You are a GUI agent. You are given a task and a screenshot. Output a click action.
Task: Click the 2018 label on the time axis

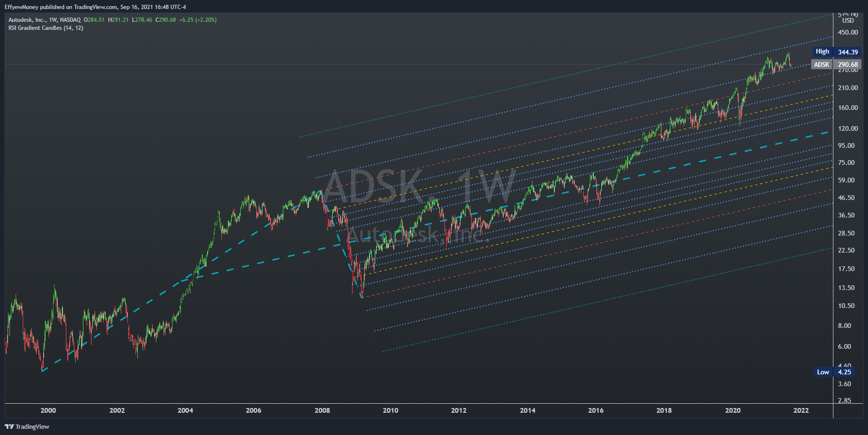click(664, 410)
